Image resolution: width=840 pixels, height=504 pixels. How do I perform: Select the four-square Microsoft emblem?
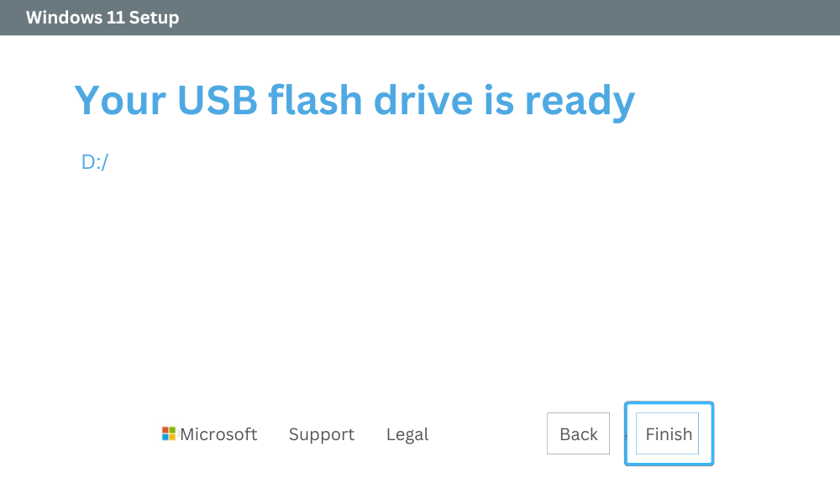pyautogui.click(x=169, y=433)
